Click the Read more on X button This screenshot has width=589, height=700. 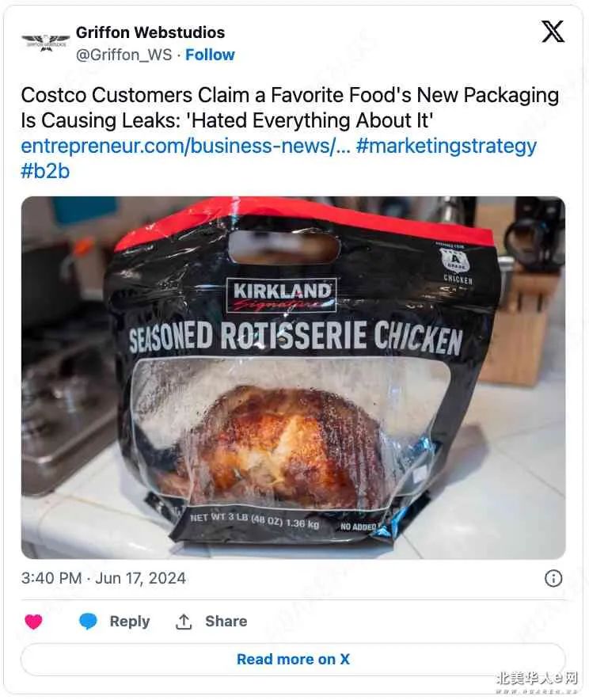(293, 660)
